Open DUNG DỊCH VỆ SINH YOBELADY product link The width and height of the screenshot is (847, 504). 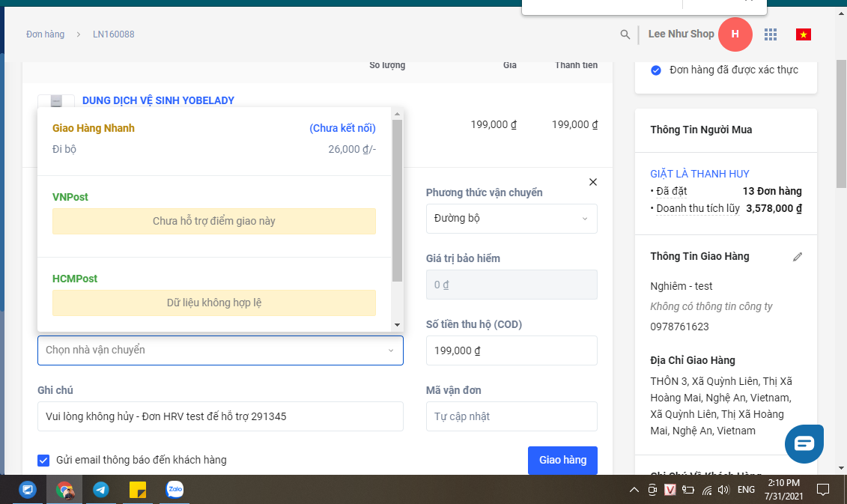(158, 100)
